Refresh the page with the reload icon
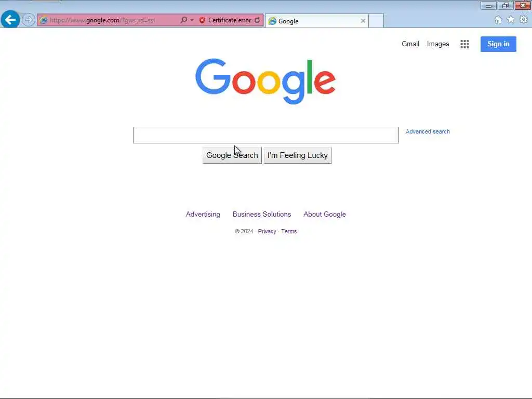 pos(258,20)
